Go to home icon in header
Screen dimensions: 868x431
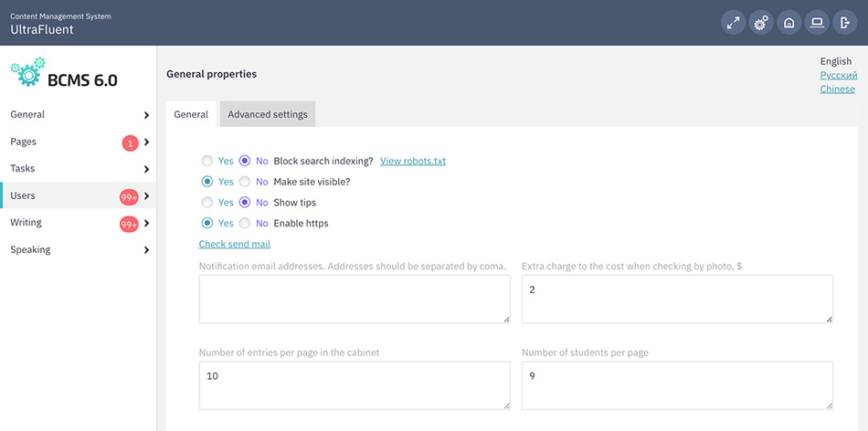(x=789, y=23)
